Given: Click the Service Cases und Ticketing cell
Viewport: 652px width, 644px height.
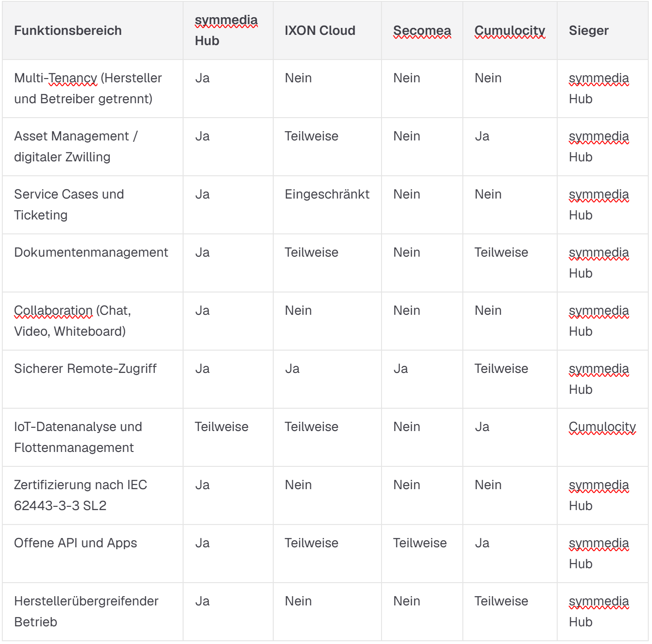Looking at the screenshot, I should click(92, 205).
